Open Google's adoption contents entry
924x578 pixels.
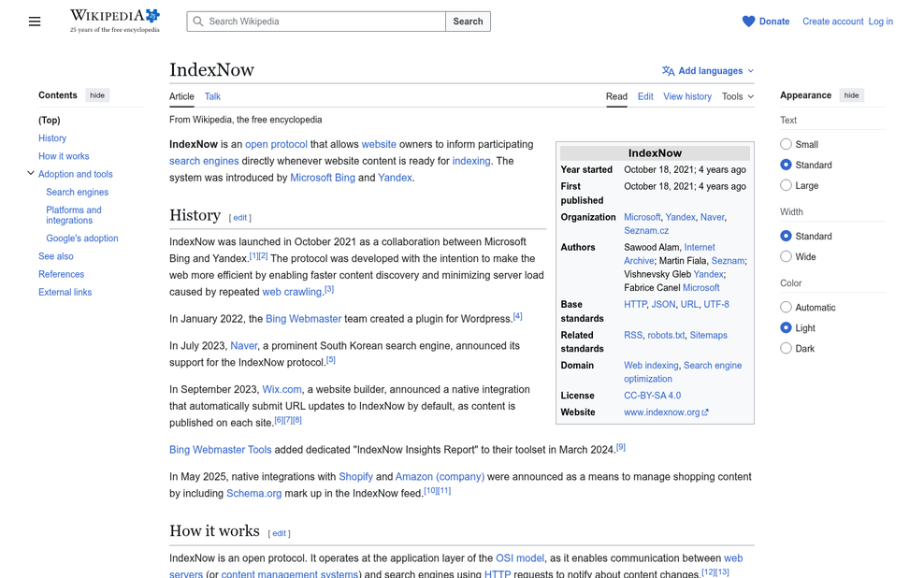point(82,238)
